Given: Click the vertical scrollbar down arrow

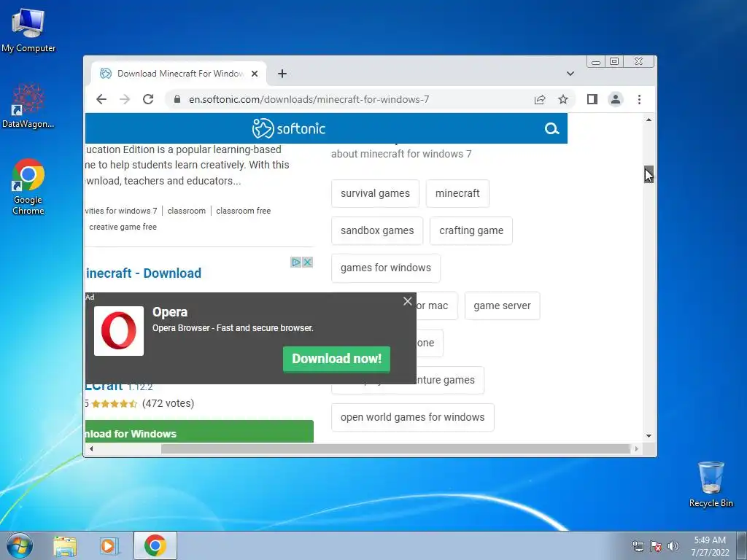Looking at the screenshot, I should pyautogui.click(x=649, y=436).
